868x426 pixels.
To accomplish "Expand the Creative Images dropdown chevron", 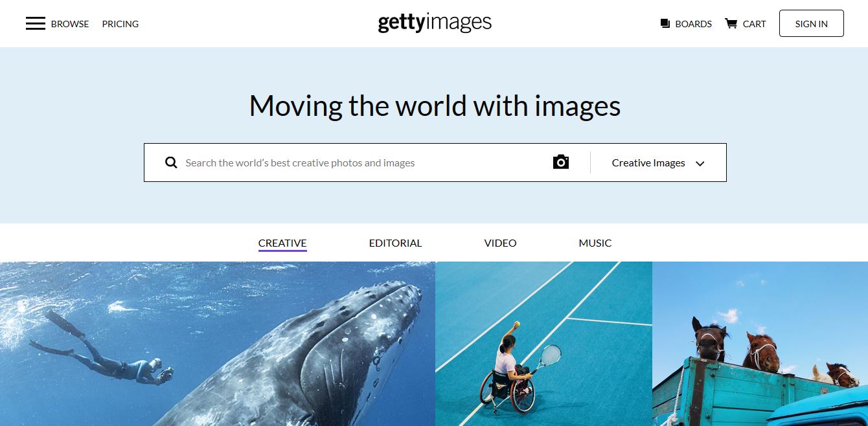I will 700,164.
